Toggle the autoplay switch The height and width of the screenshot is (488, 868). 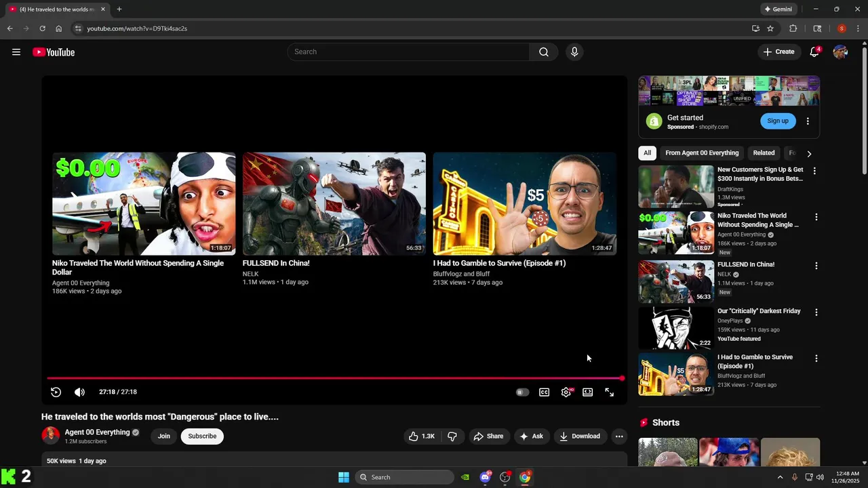point(522,392)
